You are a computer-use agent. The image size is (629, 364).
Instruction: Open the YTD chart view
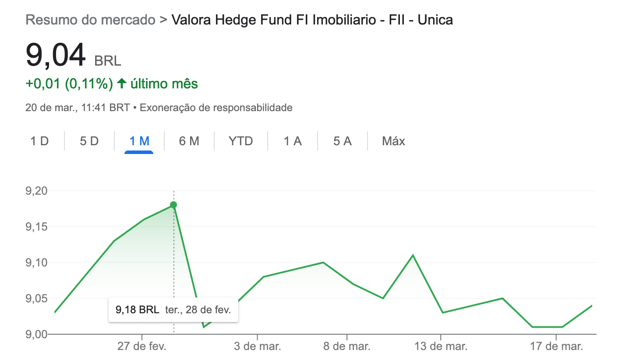coord(240,141)
